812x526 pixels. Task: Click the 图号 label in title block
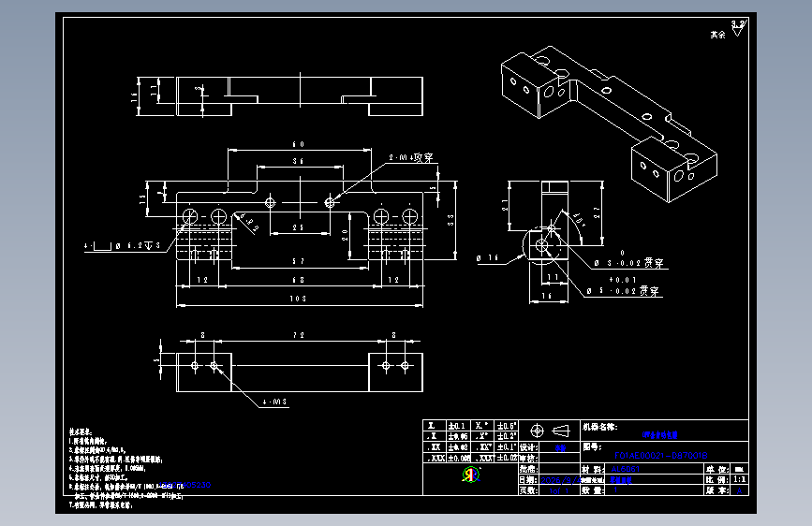coord(591,446)
